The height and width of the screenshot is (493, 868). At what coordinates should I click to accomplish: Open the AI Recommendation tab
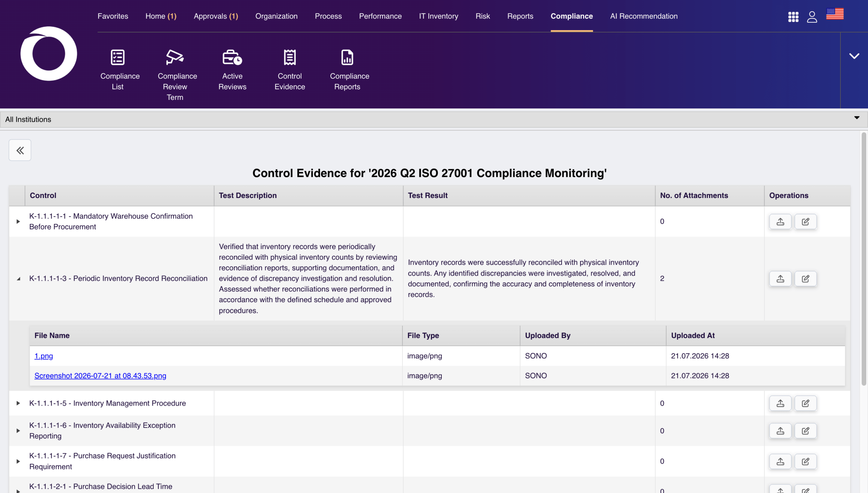[x=644, y=16]
